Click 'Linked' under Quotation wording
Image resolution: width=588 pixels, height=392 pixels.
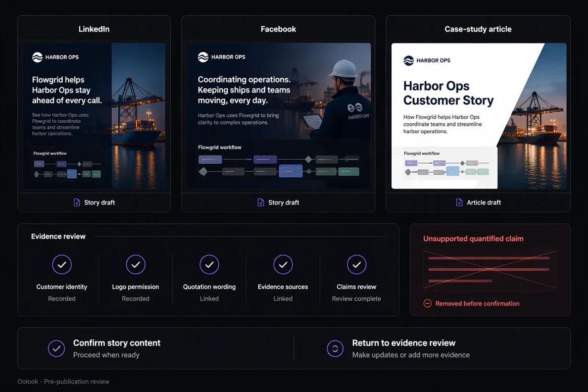point(209,299)
